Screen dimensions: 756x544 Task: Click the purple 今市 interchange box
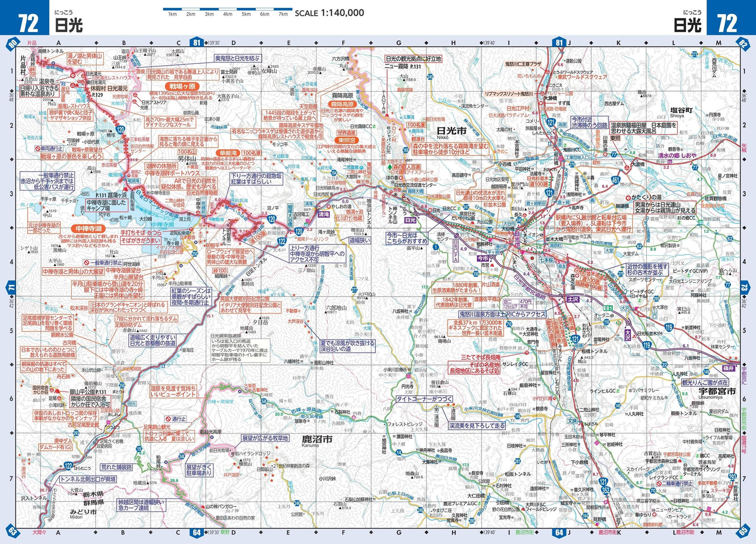coord(482,259)
